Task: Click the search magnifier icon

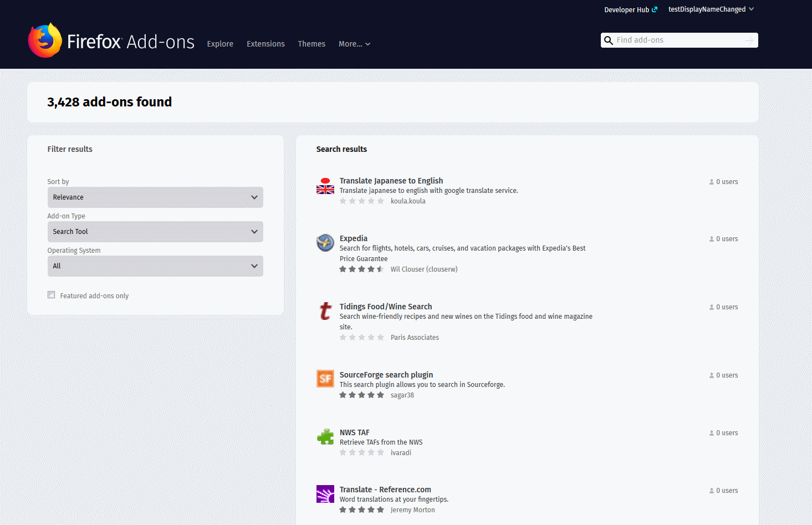Action: [x=609, y=40]
